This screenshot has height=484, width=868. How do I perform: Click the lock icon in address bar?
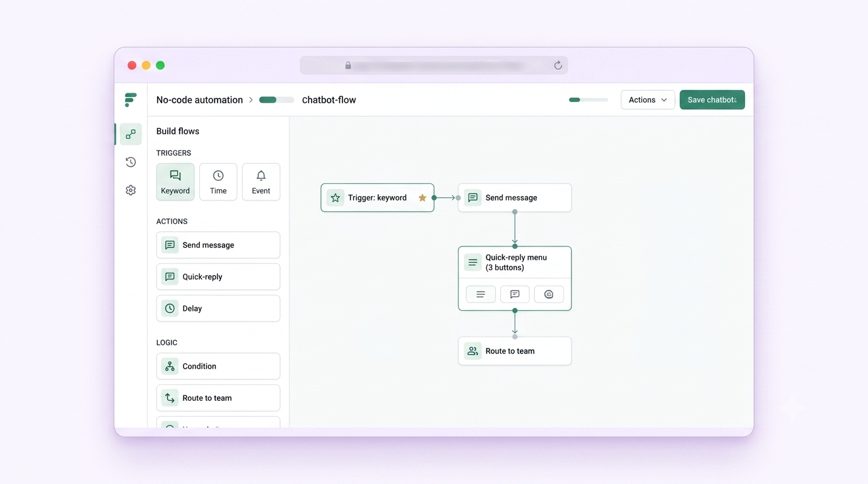[348, 66]
